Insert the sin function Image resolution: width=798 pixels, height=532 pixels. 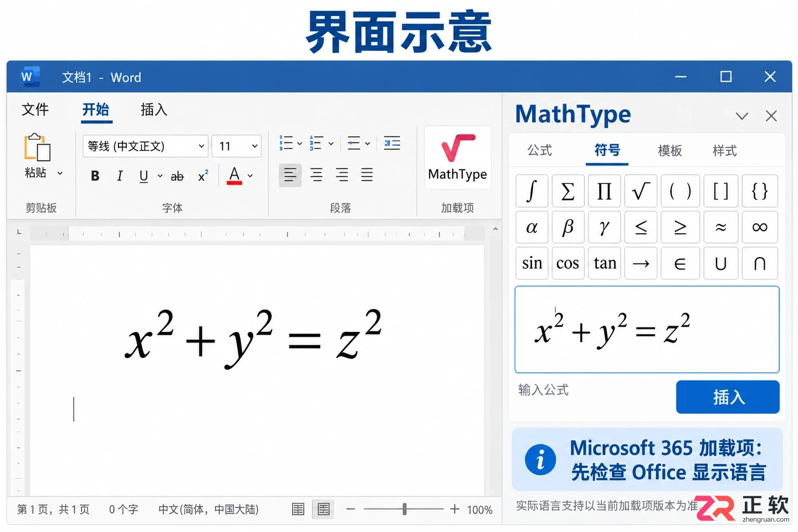532,263
